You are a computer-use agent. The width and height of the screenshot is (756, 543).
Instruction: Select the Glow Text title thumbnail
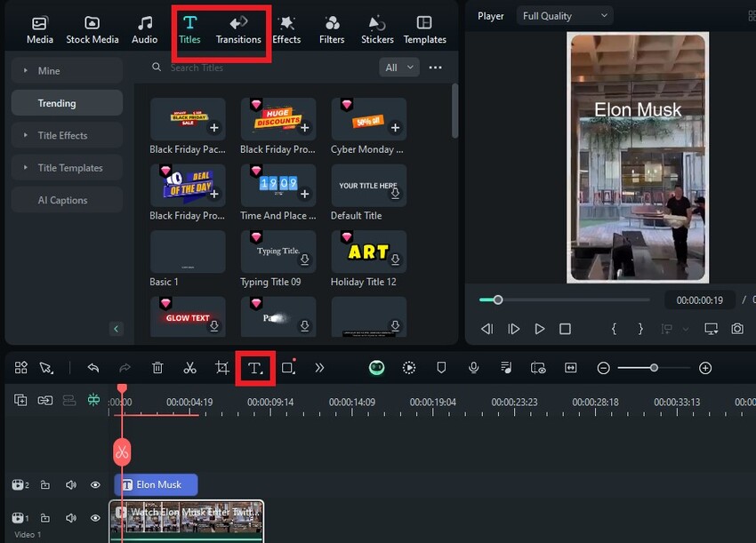pyautogui.click(x=188, y=316)
